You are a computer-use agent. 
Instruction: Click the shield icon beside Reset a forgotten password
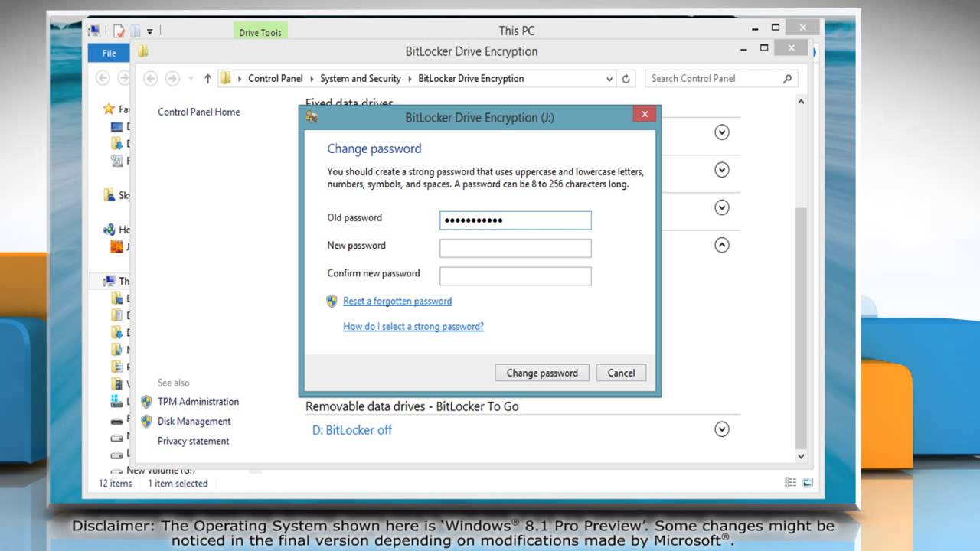tap(332, 301)
